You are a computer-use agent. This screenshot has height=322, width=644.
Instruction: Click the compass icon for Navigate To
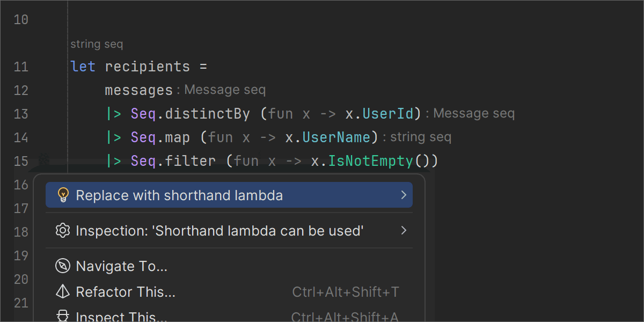tap(63, 266)
